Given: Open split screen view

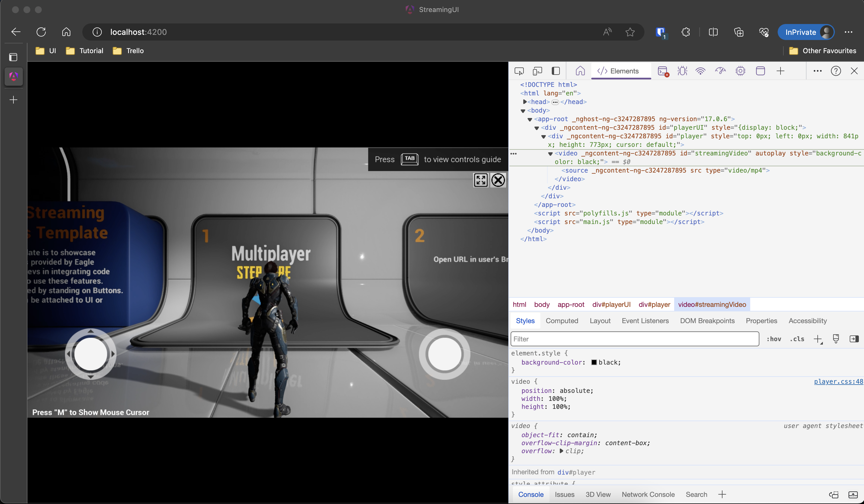Looking at the screenshot, I should click(x=713, y=32).
